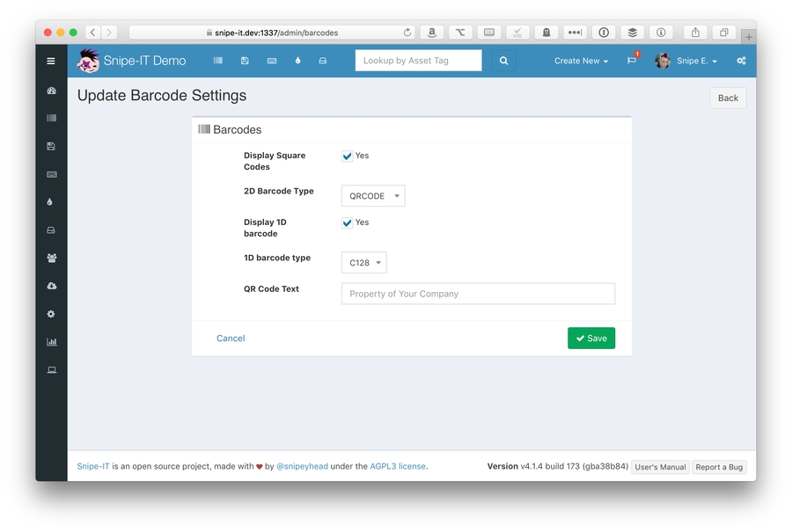Open Reports bar chart icon in sidebar

coord(51,341)
